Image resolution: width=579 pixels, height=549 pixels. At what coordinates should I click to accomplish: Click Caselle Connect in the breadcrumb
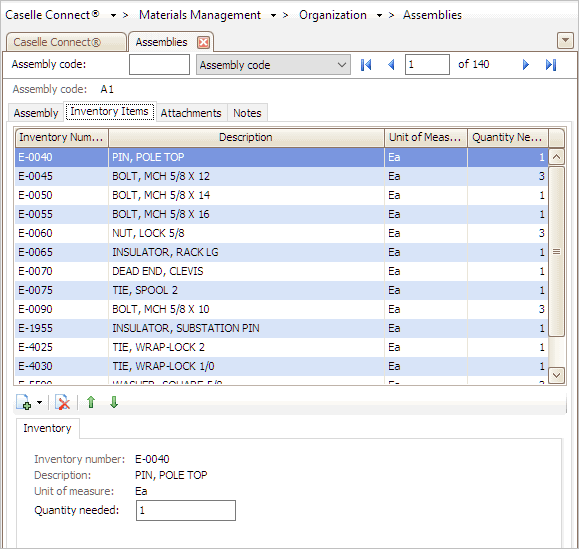(52, 15)
